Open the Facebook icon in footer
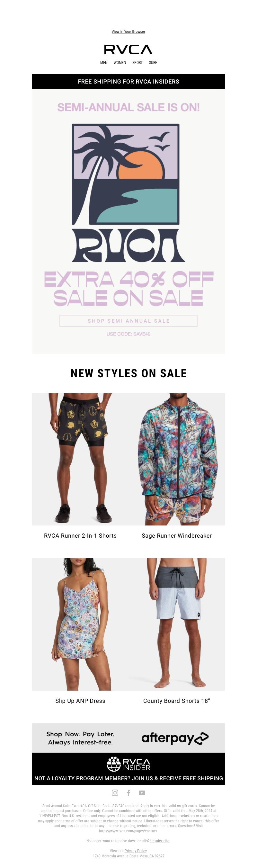Screen dimensions: 257x868 pyautogui.click(x=128, y=792)
